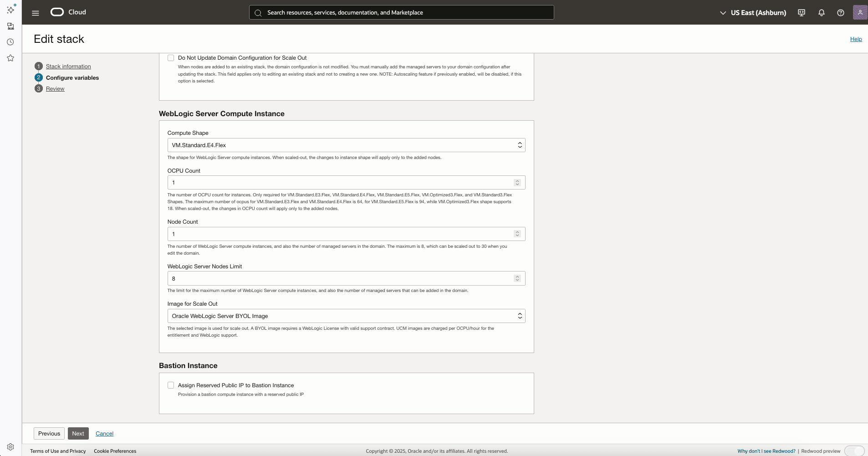This screenshot has width=868, height=456.
Task: Open the Image for Scale Out dropdown
Action: tap(346, 316)
